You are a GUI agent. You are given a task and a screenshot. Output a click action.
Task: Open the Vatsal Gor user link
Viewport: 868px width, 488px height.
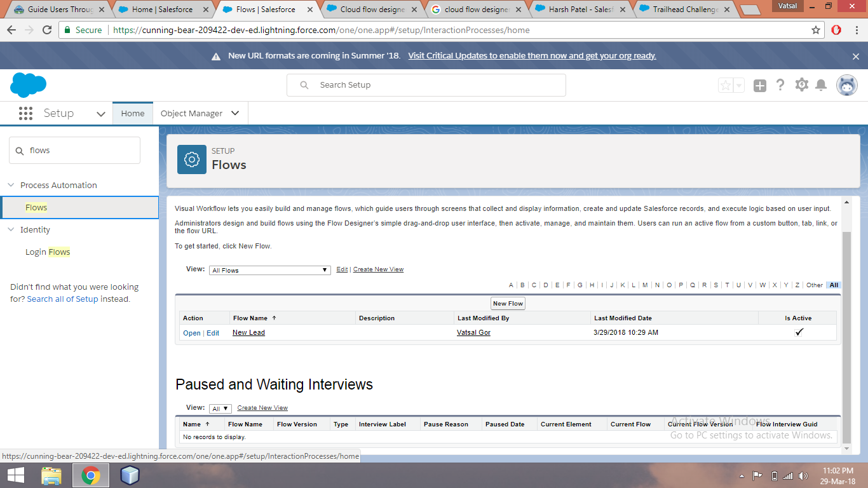point(473,332)
